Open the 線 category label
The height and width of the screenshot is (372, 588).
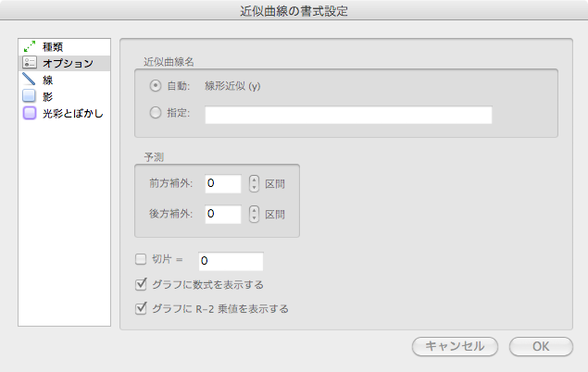tap(48, 81)
